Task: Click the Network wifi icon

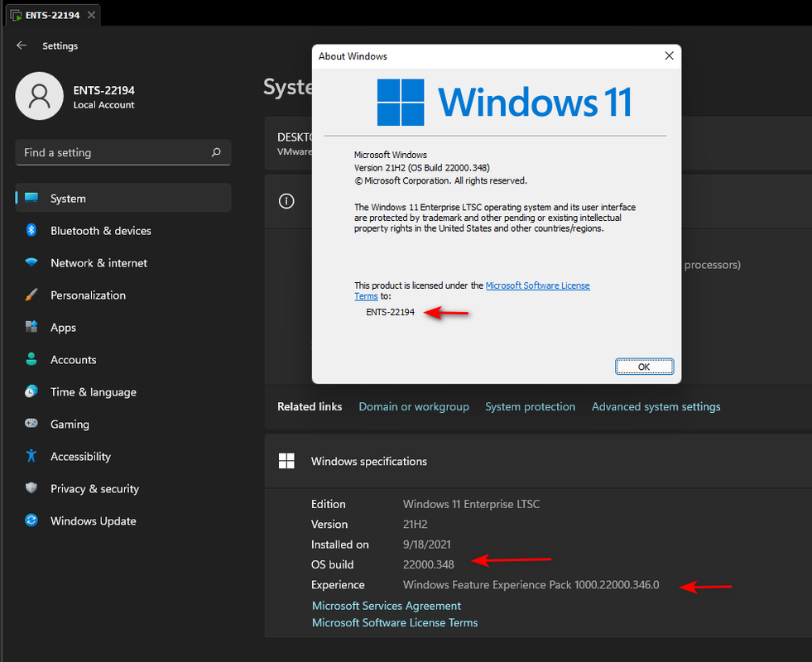Action: click(x=31, y=262)
